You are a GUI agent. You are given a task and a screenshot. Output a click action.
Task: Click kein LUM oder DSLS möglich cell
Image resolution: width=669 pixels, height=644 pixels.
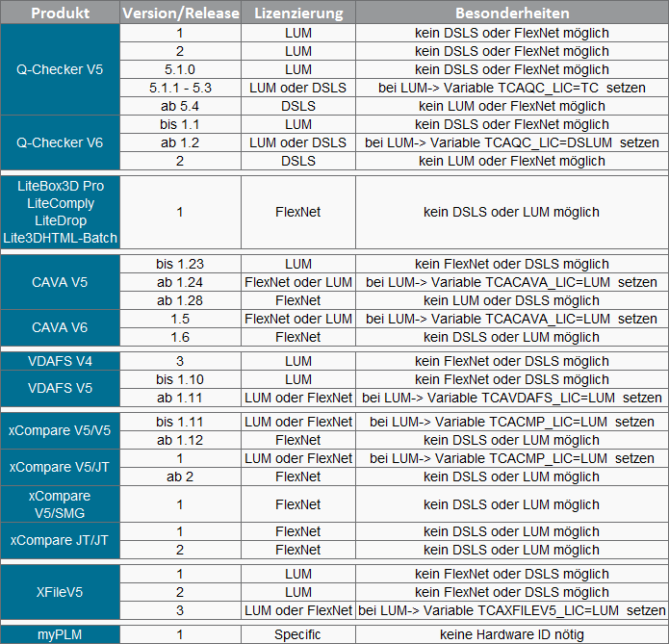pyautogui.click(x=512, y=301)
